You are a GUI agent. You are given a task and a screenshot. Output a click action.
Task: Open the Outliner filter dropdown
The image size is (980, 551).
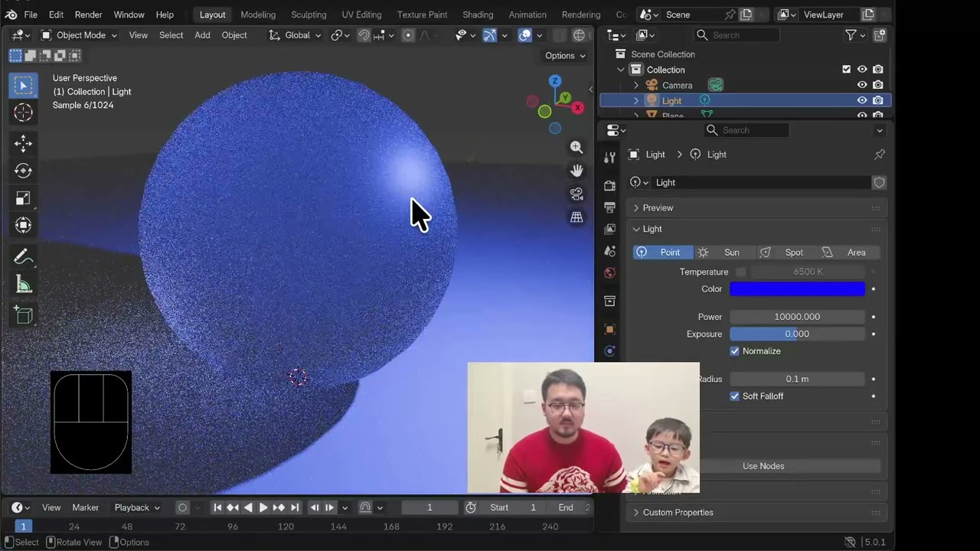(854, 35)
